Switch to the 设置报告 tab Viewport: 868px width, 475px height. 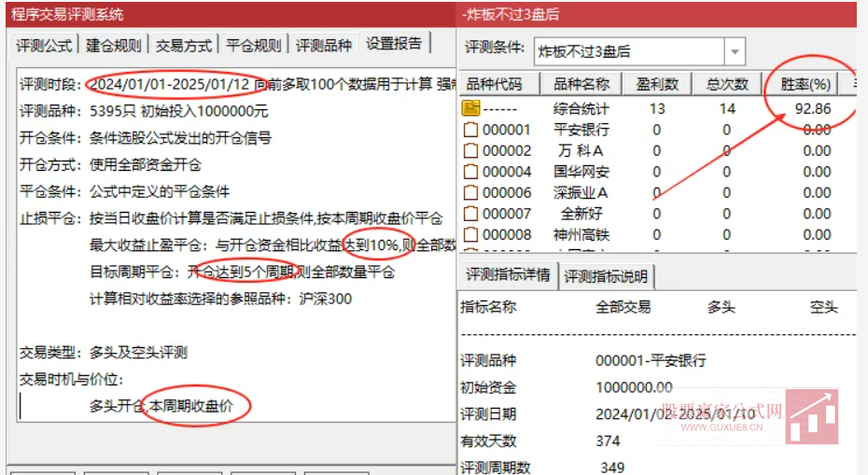394,43
